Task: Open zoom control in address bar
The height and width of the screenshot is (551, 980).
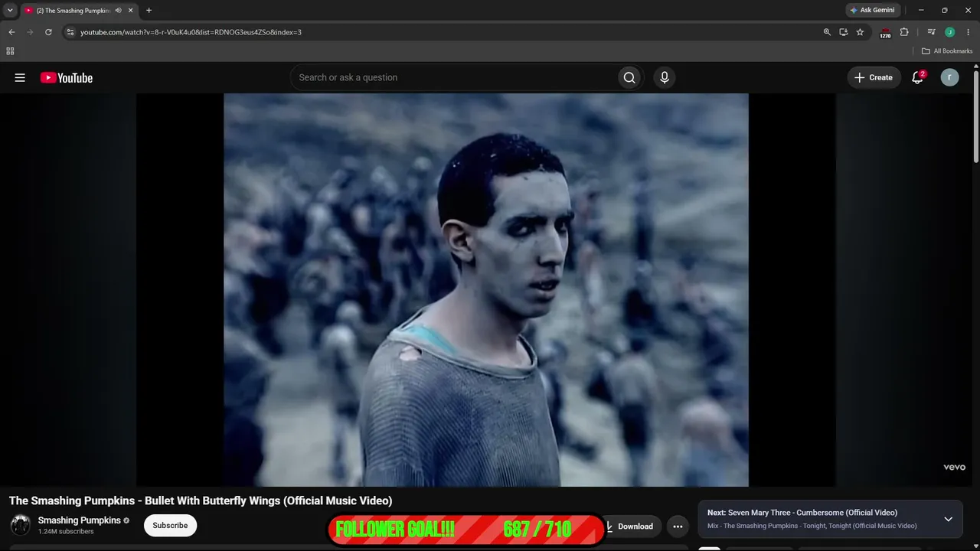Action: pyautogui.click(x=827, y=32)
